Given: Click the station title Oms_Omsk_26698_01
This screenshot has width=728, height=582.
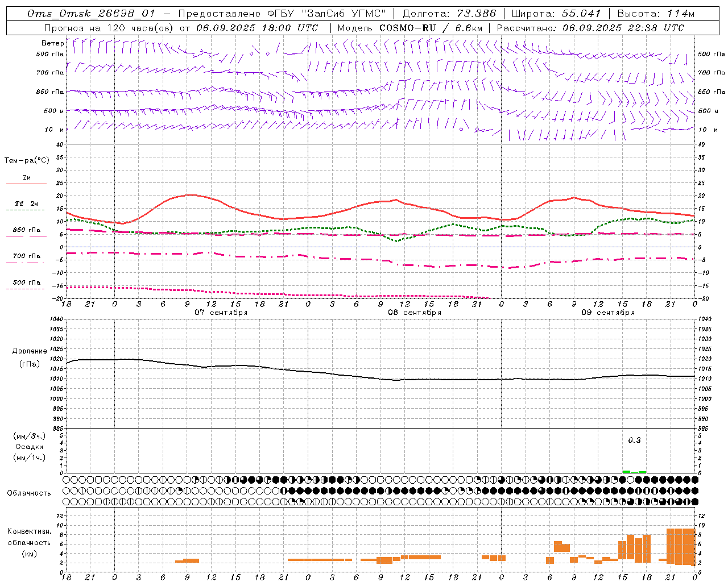Looking at the screenshot, I should 91,14.
